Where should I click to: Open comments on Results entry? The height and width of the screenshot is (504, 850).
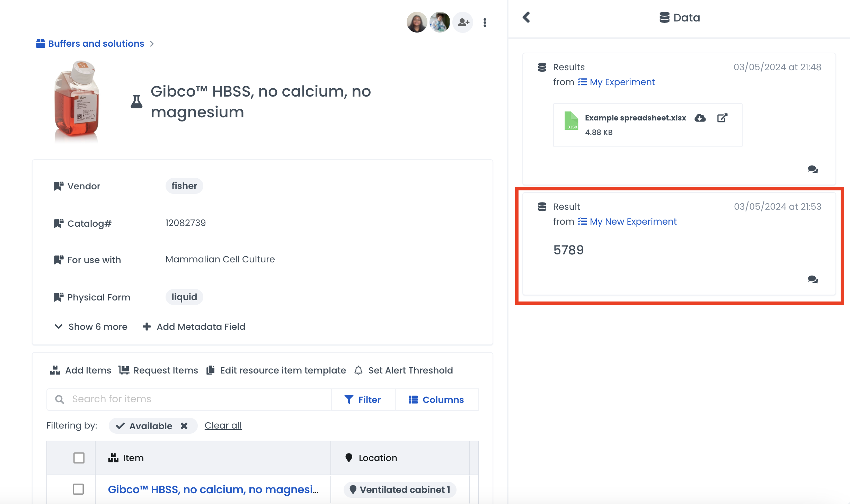813,169
